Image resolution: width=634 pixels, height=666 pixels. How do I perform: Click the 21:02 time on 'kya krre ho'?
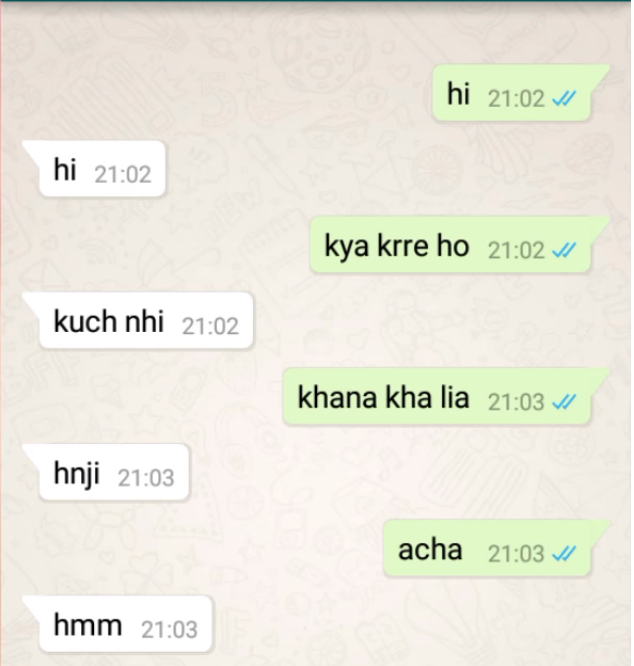click(x=516, y=250)
